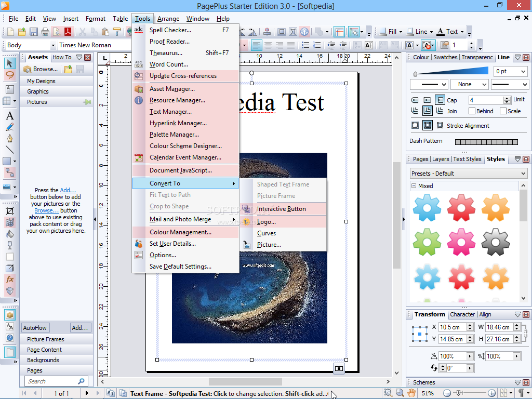
Task: Click the horizontal scrollbar thumb
Action: (x=245, y=382)
